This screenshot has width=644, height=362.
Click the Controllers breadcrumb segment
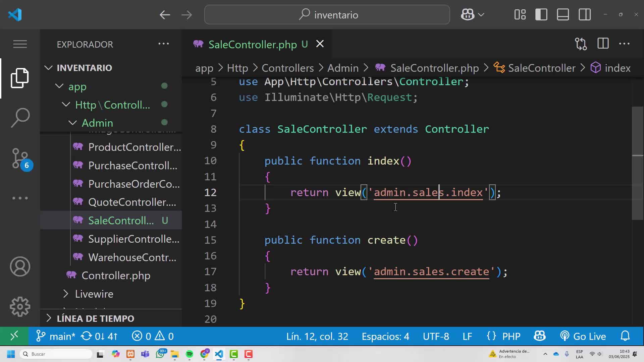pyautogui.click(x=288, y=68)
